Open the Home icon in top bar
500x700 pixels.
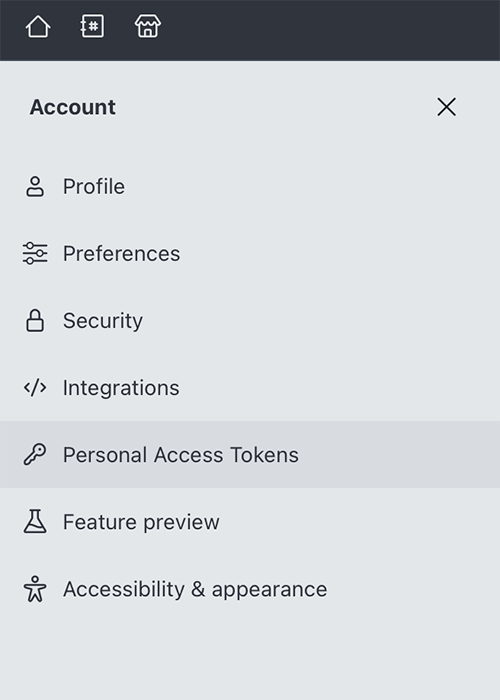tap(38, 26)
